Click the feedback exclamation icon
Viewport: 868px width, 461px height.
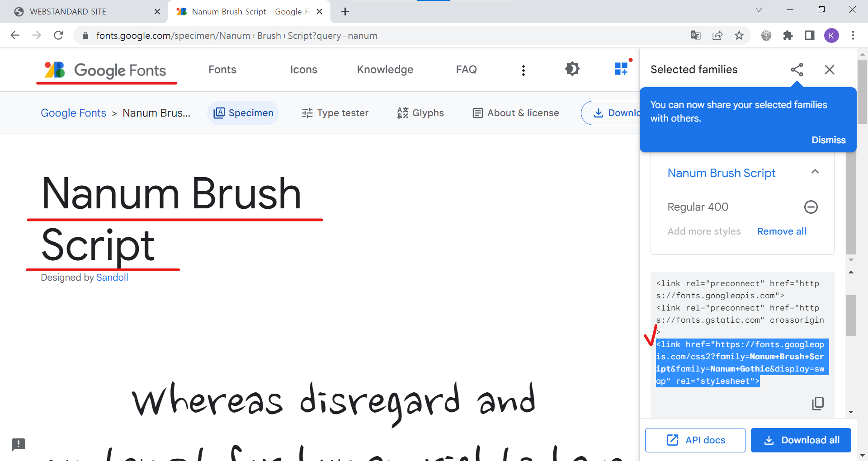19,444
